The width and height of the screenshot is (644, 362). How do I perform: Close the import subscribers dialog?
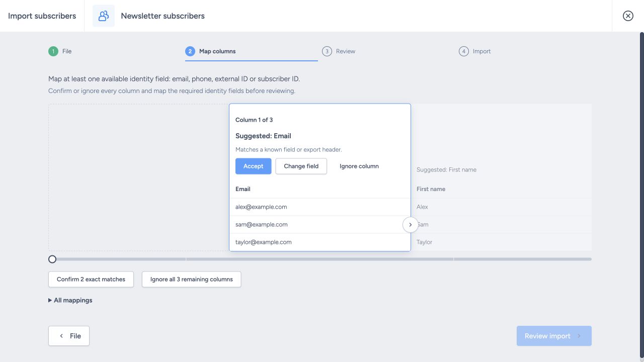628,16
